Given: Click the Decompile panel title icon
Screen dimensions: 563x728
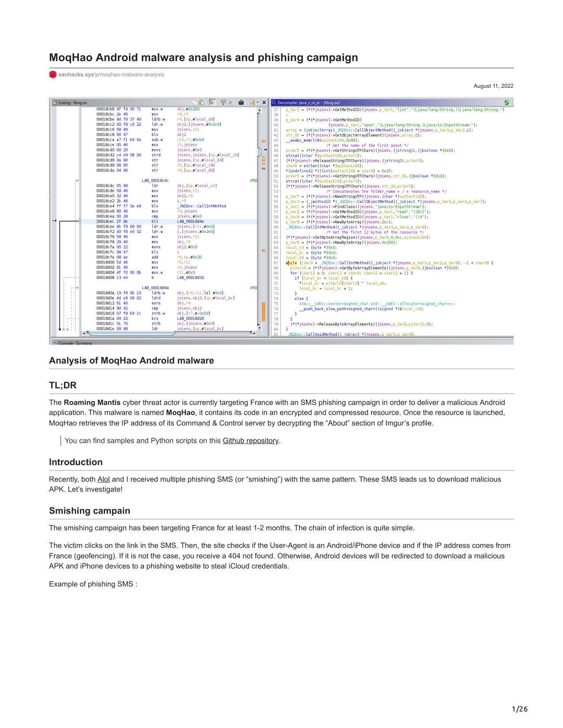Looking at the screenshot, I should pos(274,102).
